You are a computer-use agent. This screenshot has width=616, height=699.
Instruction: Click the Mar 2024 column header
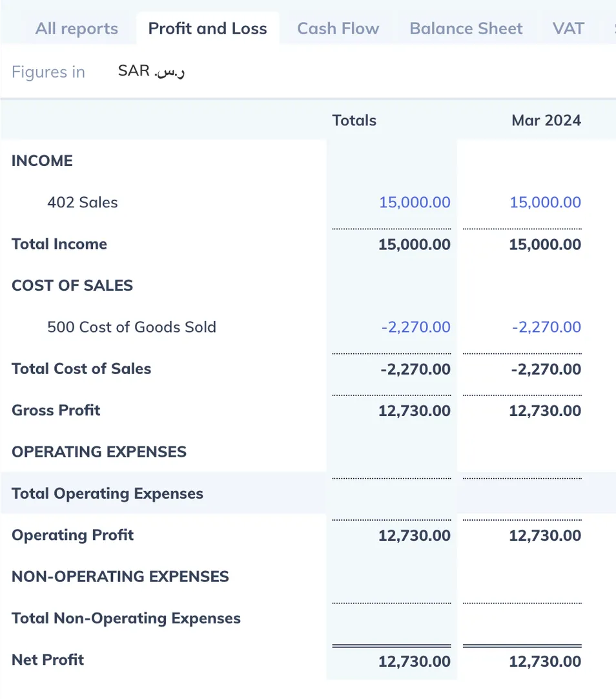click(x=546, y=121)
